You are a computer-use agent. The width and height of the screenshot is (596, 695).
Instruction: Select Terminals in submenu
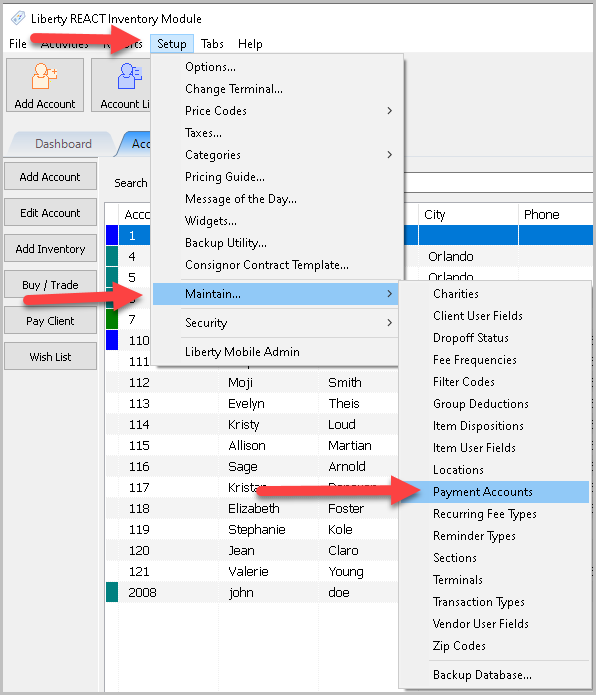pyautogui.click(x=495, y=580)
